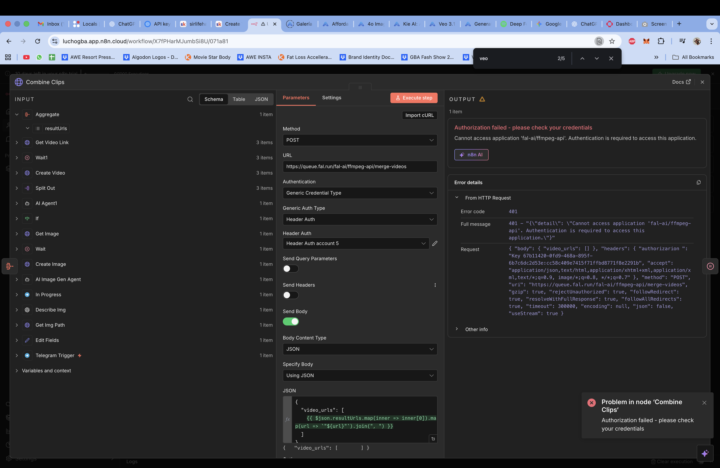
Task: Click the n8n AI button
Action: (471, 155)
